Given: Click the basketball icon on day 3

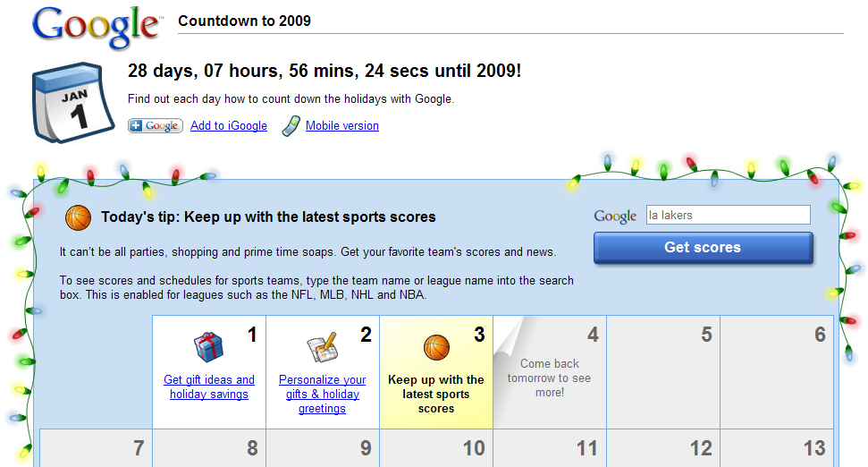Looking at the screenshot, I should [x=436, y=347].
